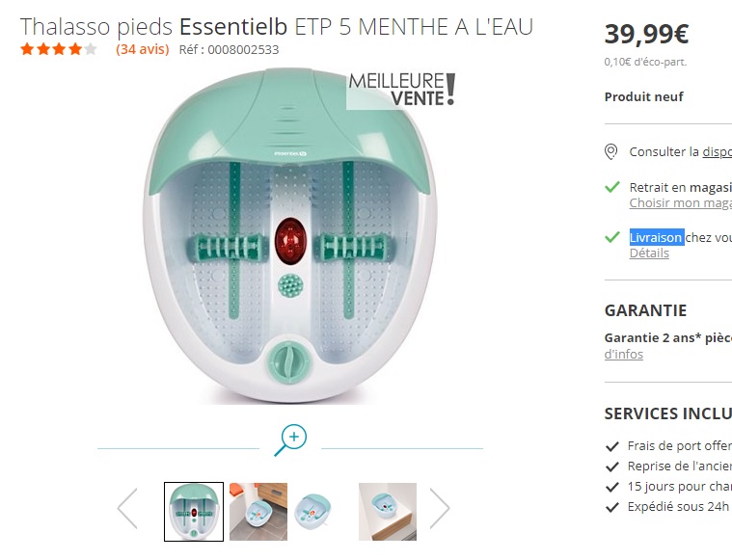Select the first selected product thumbnail
The image size is (732, 560).
pos(194,511)
